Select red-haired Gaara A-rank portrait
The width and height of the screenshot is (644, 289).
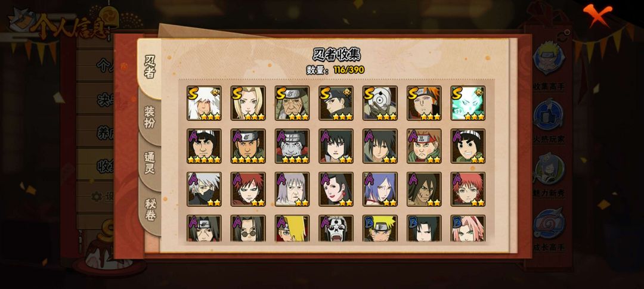[248, 189]
